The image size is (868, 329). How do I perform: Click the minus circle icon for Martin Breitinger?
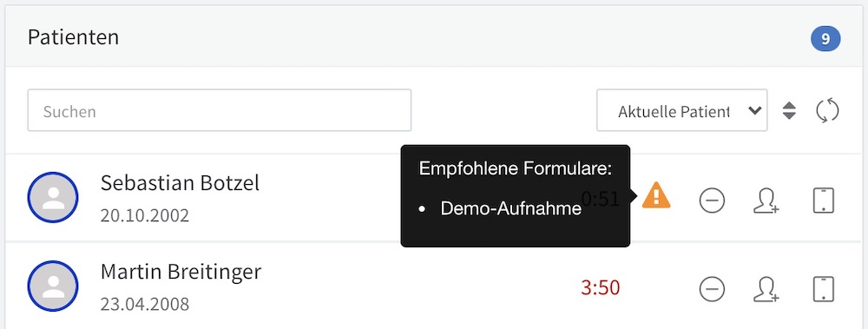click(712, 289)
